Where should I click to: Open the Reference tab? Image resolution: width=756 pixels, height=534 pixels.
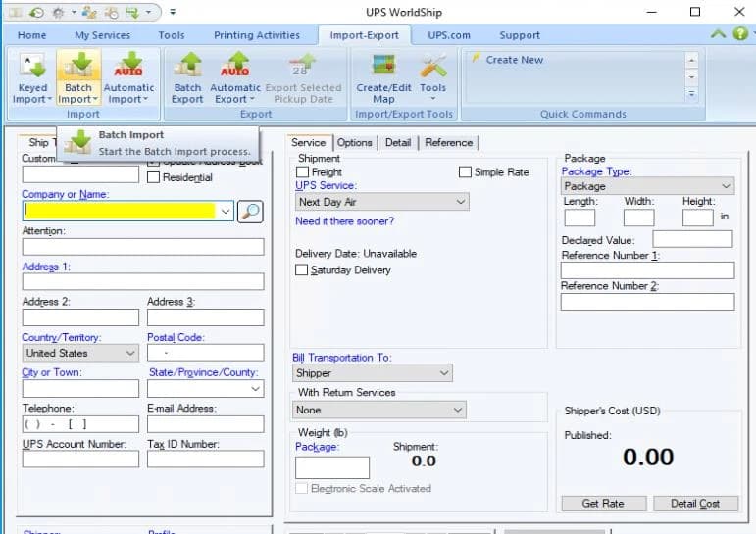448,143
